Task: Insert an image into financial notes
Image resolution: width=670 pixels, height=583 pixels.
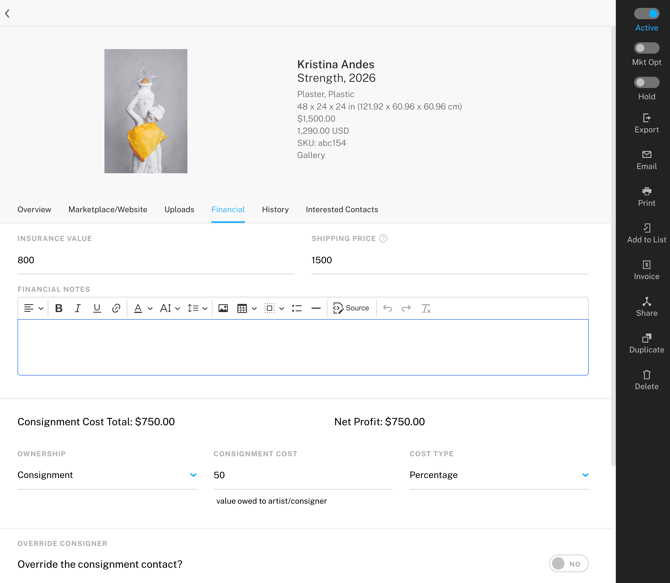Action: pyautogui.click(x=223, y=308)
